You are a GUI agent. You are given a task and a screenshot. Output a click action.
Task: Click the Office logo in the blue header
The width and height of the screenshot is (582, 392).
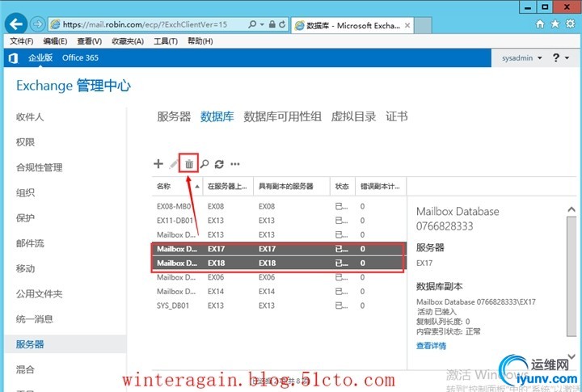coord(14,58)
